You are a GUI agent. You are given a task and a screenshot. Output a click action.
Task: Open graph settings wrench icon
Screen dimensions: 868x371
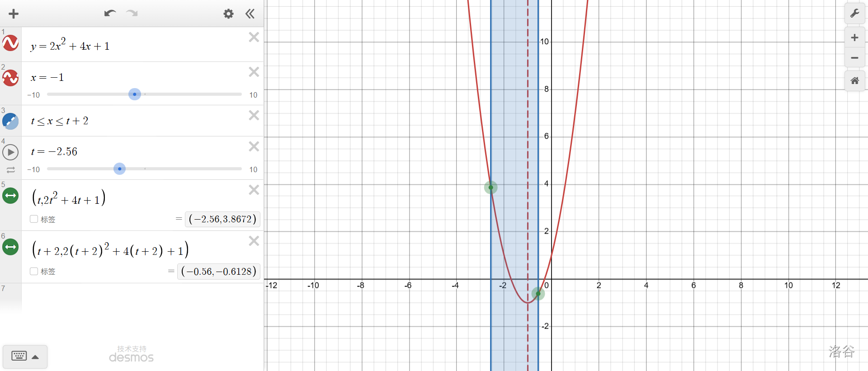point(854,14)
